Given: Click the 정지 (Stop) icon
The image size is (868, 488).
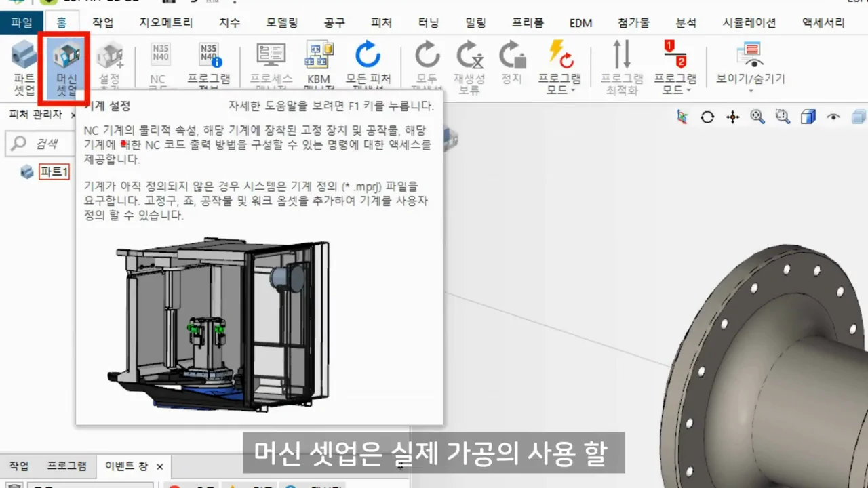Looking at the screenshot, I should (x=512, y=62).
